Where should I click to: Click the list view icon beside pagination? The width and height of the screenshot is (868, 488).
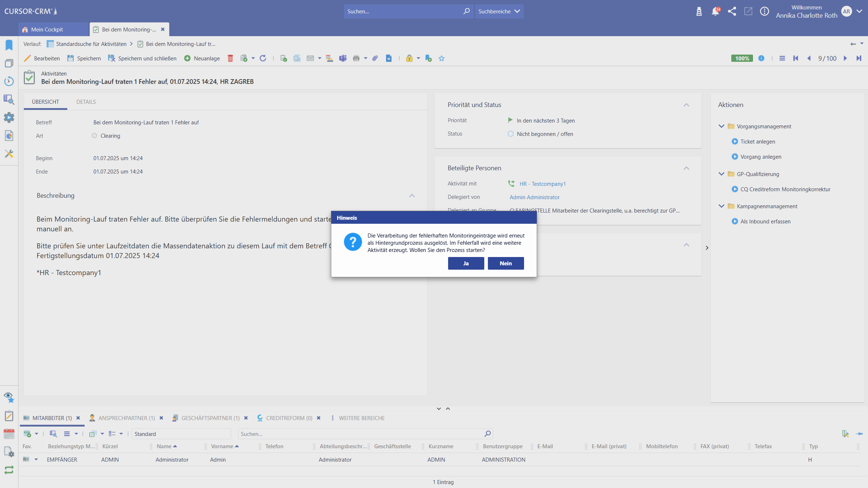(x=782, y=58)
